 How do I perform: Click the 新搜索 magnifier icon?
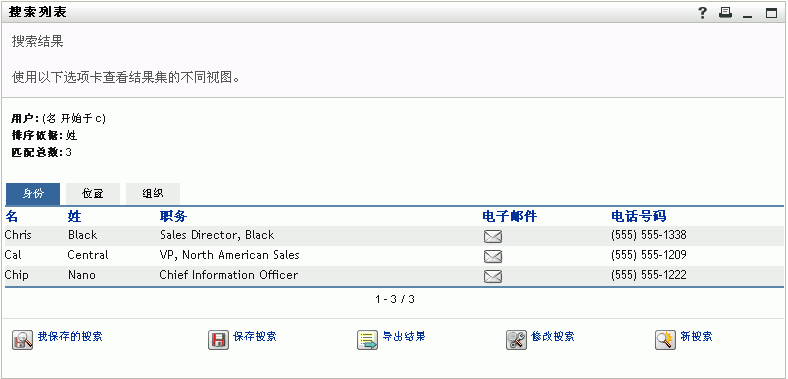click(665, 340)
